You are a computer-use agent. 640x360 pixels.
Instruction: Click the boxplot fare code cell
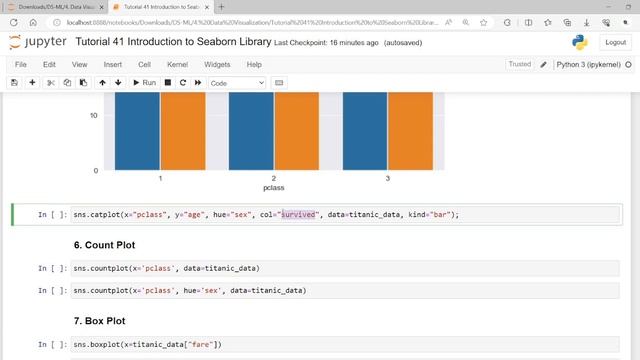pyautogui.click(x=345, y=344)
